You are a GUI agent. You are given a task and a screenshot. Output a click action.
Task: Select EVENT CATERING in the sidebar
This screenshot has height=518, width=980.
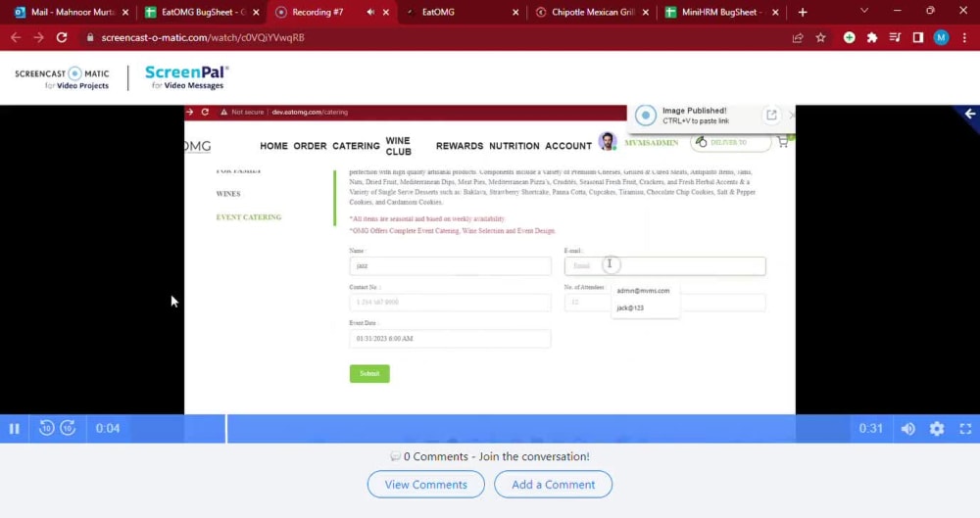tap(249, 217)
